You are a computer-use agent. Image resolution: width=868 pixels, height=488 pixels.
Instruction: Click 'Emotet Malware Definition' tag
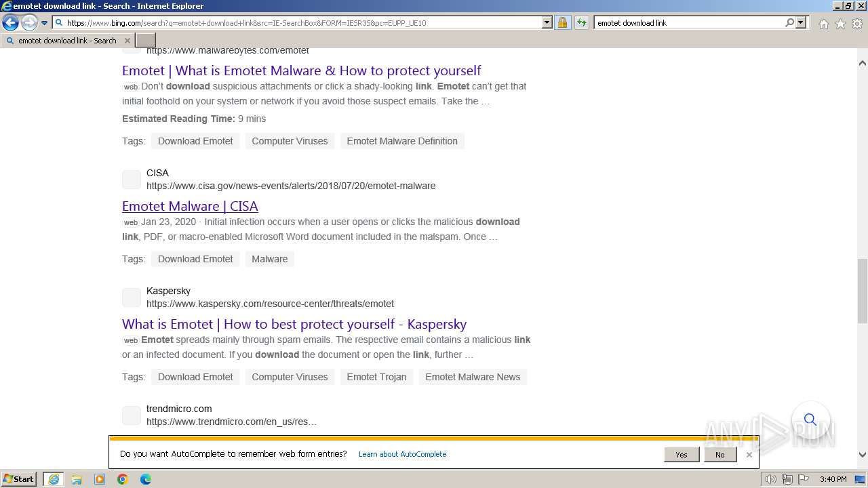click(x=402, y=141)
